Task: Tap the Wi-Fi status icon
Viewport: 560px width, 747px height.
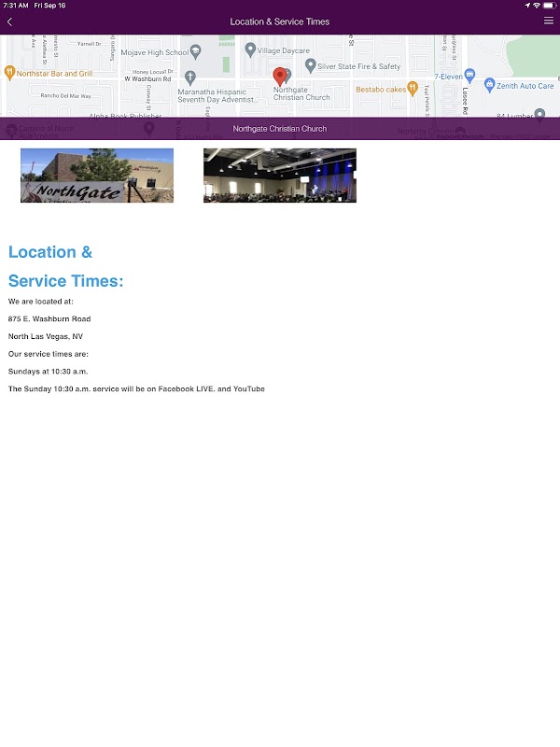Action: 536,6
